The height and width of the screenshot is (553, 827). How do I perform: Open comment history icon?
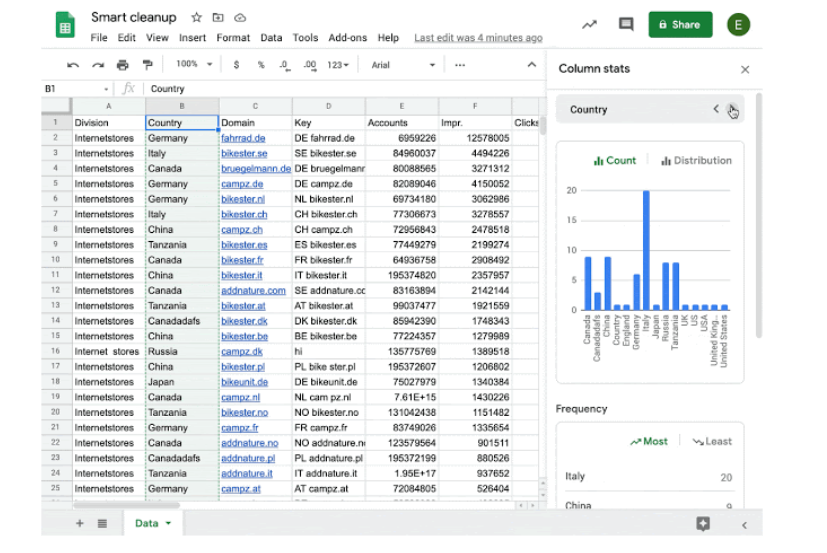(626, 24)
